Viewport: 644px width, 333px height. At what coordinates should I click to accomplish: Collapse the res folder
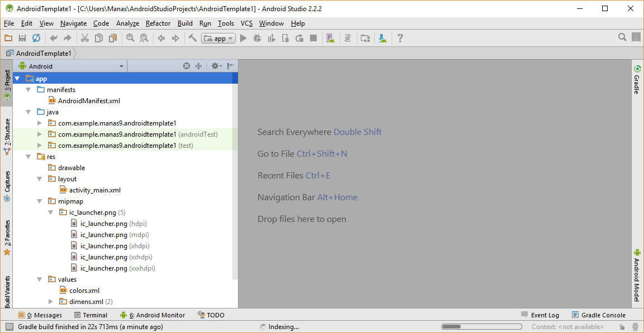tap(28, 157)
